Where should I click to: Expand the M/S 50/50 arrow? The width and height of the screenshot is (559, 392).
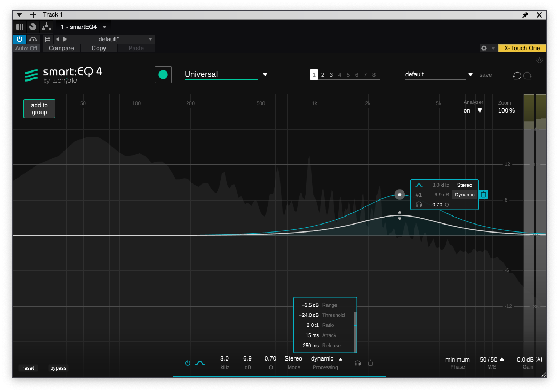tap(502, 359)
